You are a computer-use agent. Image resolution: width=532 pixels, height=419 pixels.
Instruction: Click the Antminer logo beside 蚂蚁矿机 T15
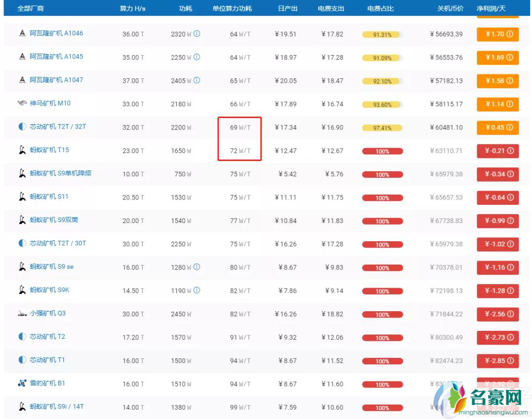click(22, 150)
